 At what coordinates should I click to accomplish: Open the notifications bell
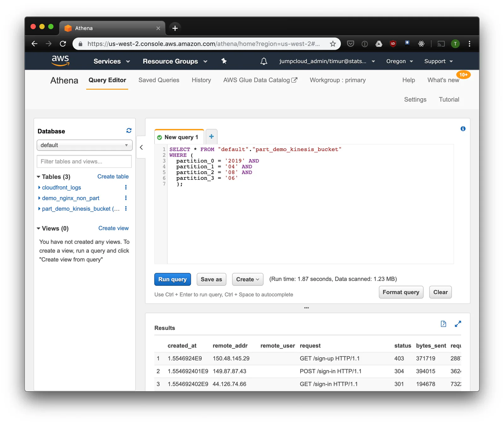click(x=264, y=61)
